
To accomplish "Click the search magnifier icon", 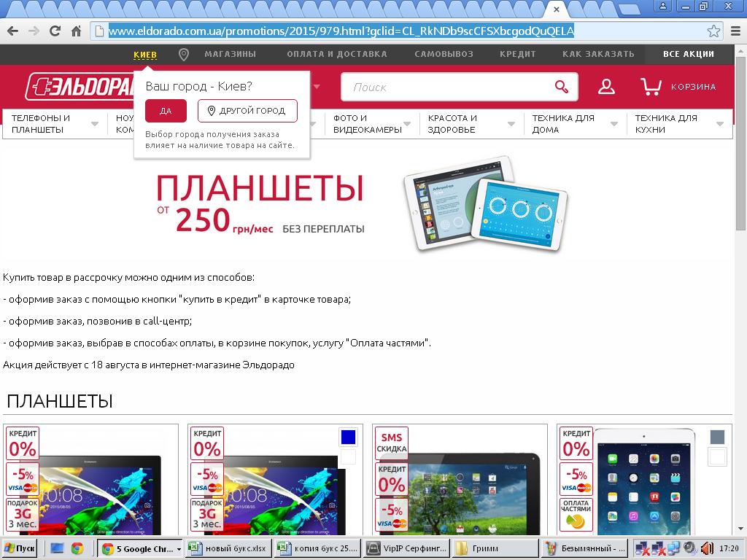I will pos(562,87).
